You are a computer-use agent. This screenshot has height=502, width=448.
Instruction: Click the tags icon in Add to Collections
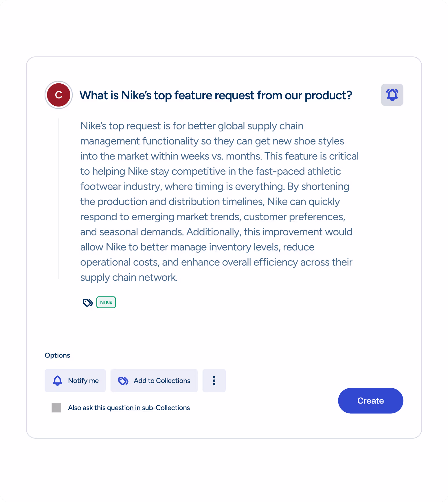(x=123, y=381)
